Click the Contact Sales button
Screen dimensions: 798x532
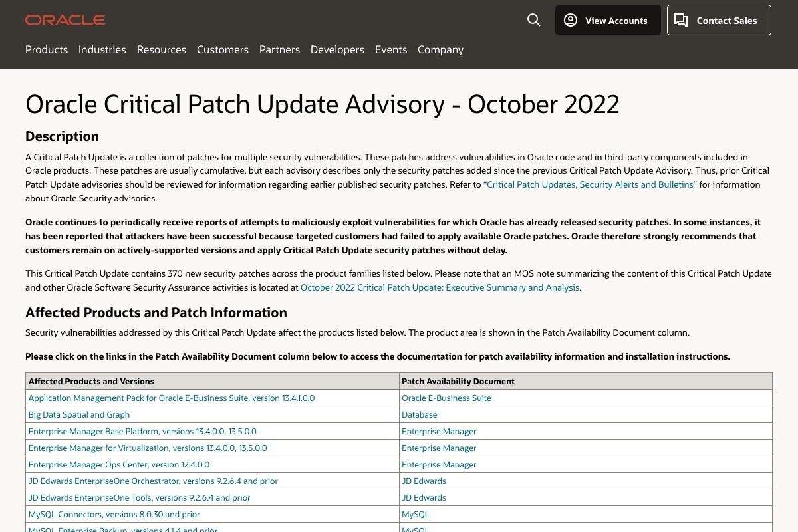tap(719, 20)
